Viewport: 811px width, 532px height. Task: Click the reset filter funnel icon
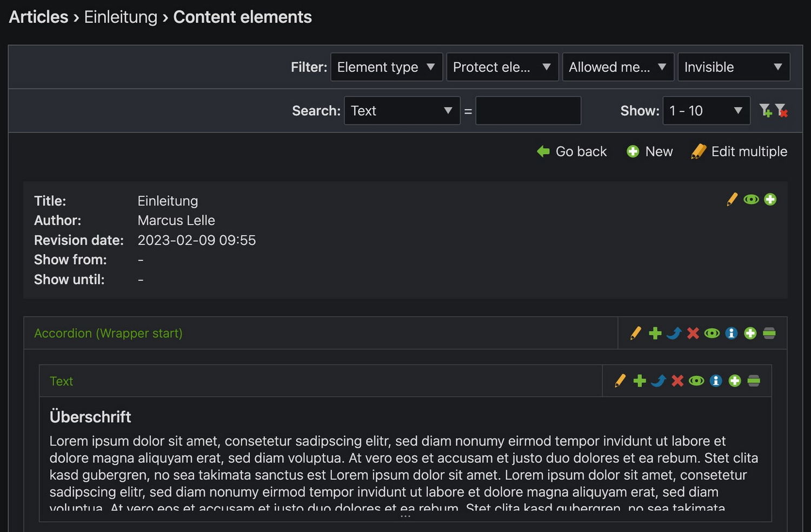(781, 111)
